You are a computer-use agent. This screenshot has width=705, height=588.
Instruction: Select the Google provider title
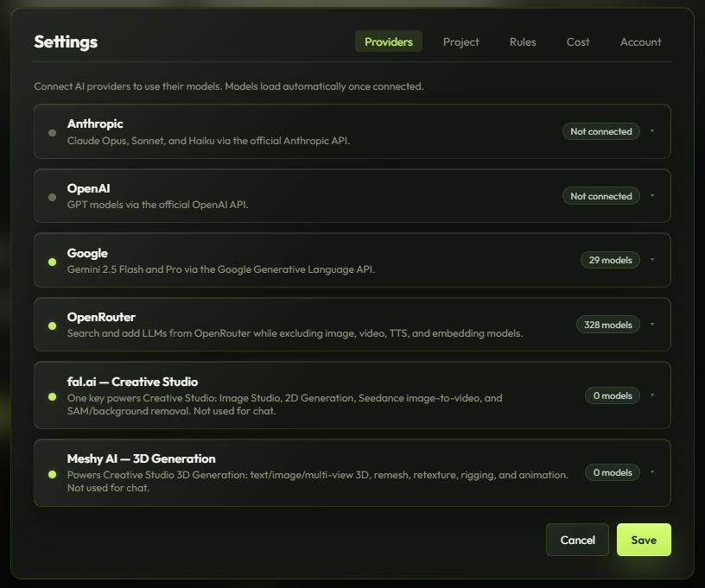87,253
